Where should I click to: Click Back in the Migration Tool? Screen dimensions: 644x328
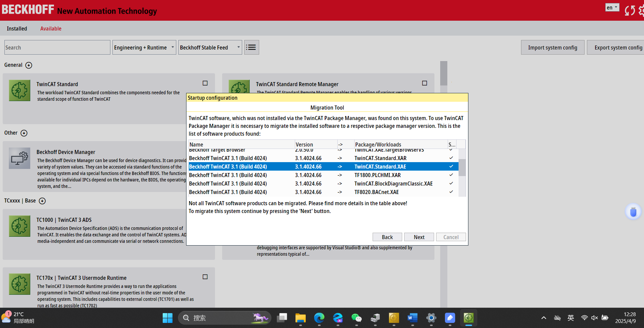pyautogui.click(x=387, y=237)
